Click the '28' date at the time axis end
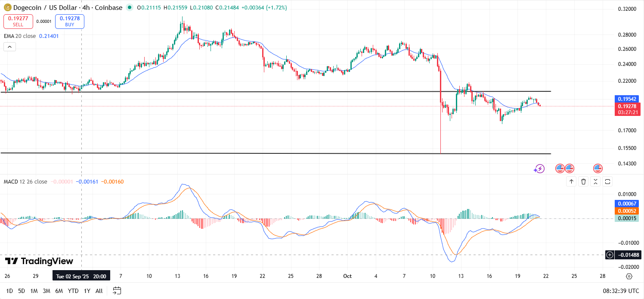644x299 pixels. click(602, 276)
